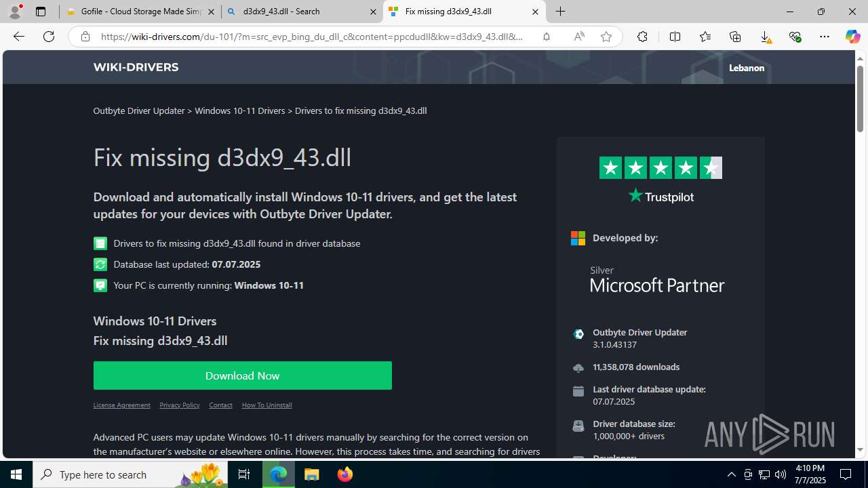
Task: Open the How To Uninstall link
Action: point(267,405)
